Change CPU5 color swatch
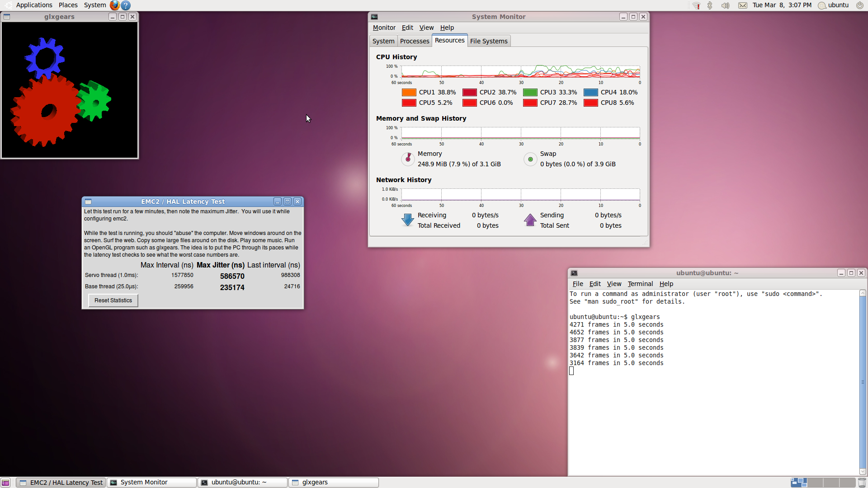Image resolution: width=868 pixels, height=488 pixels. pos(409,103)
